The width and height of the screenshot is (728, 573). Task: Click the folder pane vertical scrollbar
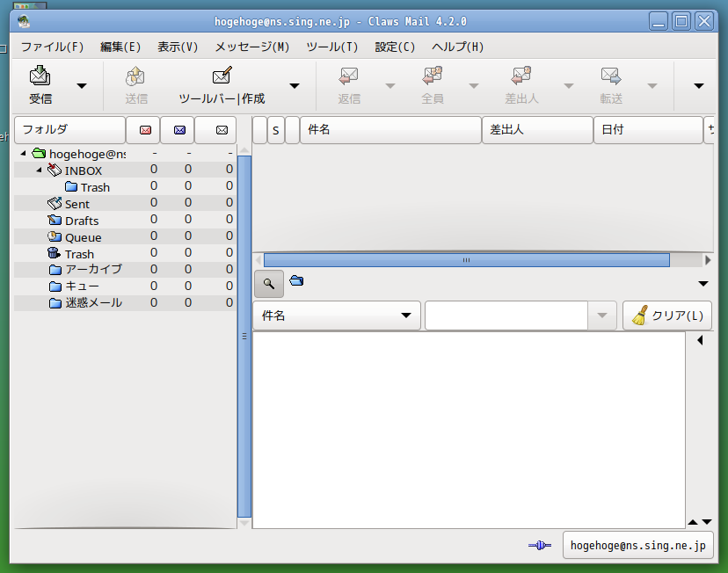point(244,336)
